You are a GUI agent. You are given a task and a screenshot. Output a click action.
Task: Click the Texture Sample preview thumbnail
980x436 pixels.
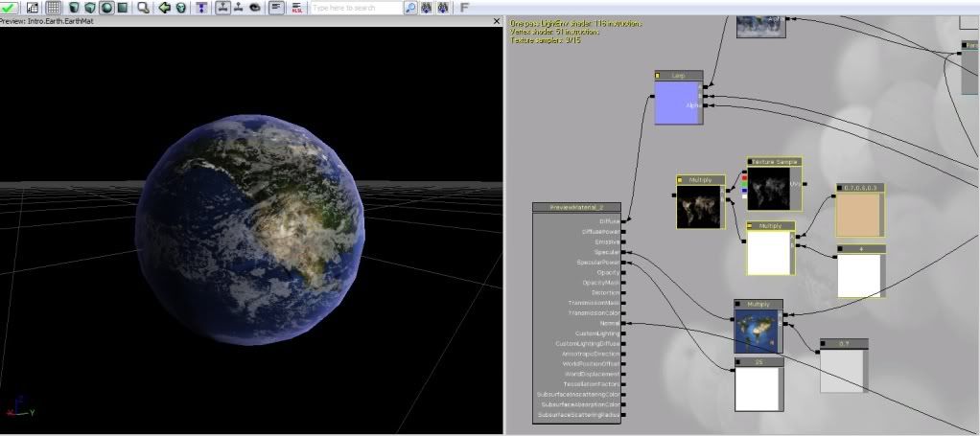pyautogui.click(x=769, y=188)
